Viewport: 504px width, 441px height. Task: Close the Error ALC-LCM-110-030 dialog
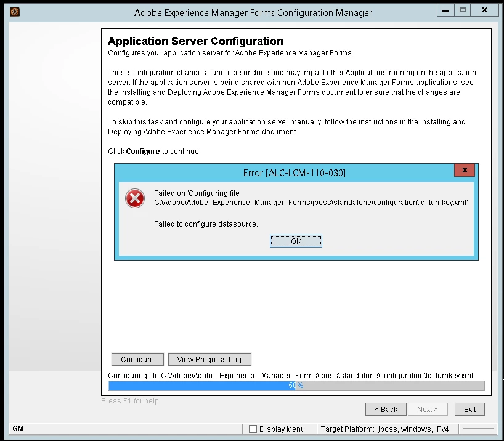[x=465, y=170]
